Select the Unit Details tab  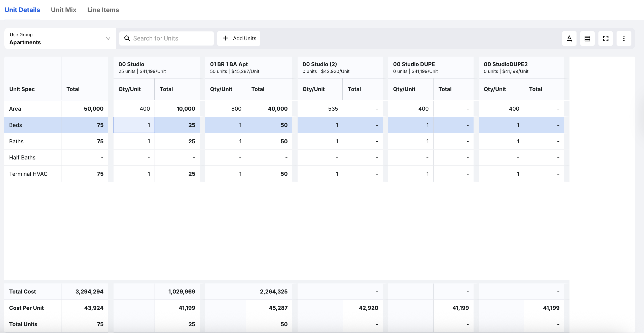[x=22, y=10]
